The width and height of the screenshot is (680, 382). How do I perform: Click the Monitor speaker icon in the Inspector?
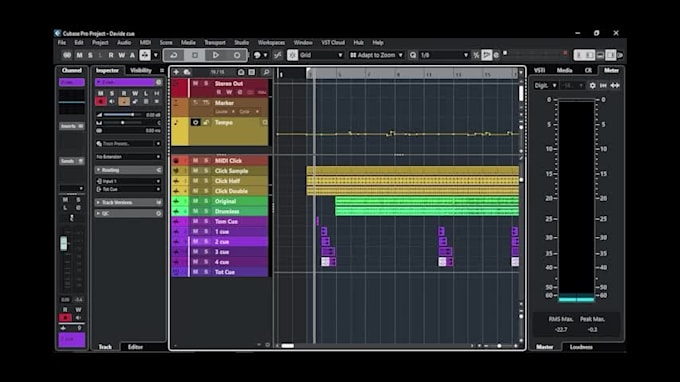pos(112,101)
